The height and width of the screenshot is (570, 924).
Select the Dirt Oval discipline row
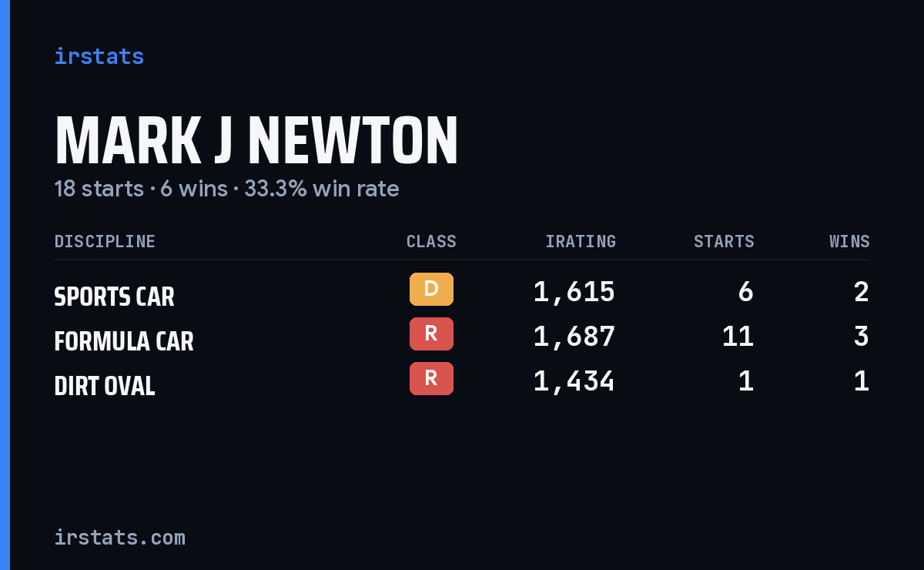(x=462, y=381)
